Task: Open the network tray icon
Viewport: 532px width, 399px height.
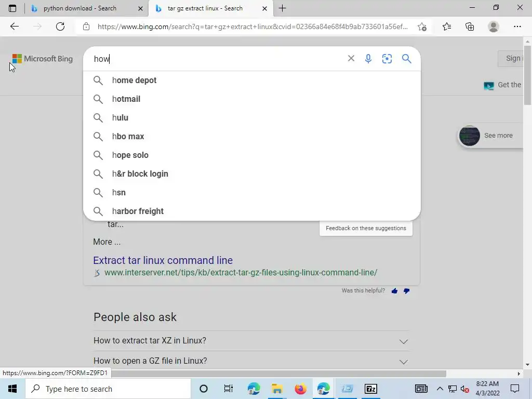Action: [x=453, y=389]
